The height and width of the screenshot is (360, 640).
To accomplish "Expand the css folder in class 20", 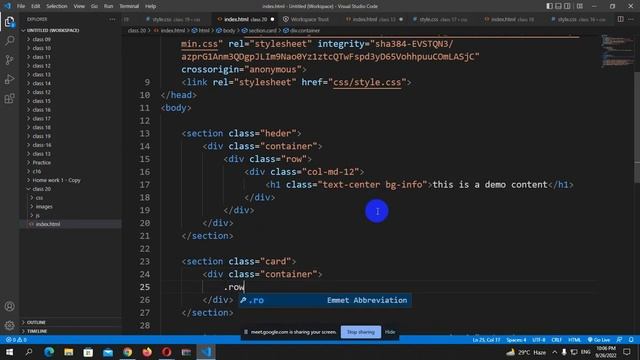I will (x=39, y=198).
